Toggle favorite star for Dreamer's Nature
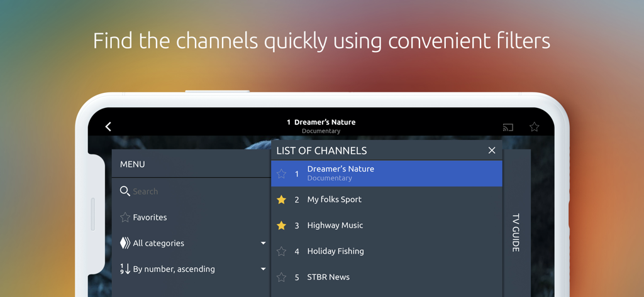The height and width of the screenshot is (297, 644). (x=282, y=173)
